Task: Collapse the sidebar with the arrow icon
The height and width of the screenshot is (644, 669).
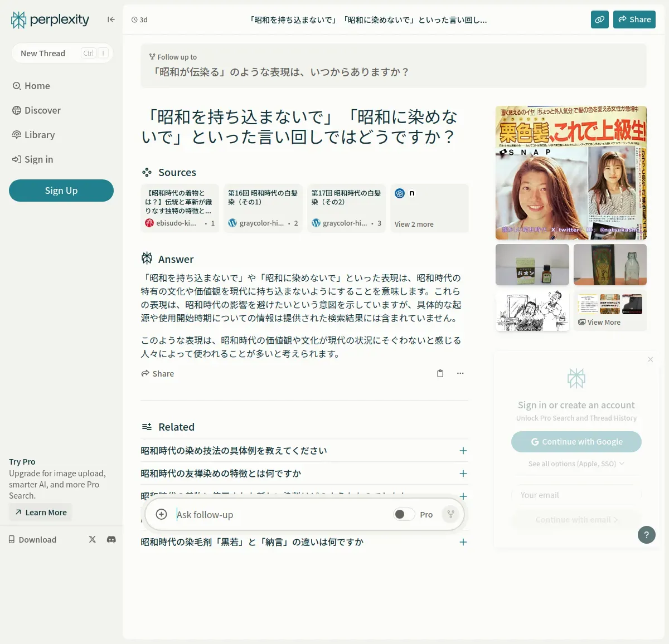Action: pos(111,19)
